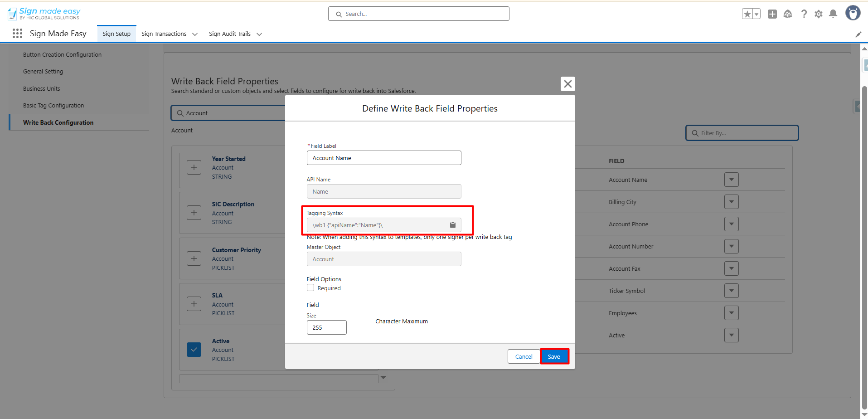Add the Year Started field
This screenshot has width=868, height=419.
pyautogui.click(x=194, y=167)
